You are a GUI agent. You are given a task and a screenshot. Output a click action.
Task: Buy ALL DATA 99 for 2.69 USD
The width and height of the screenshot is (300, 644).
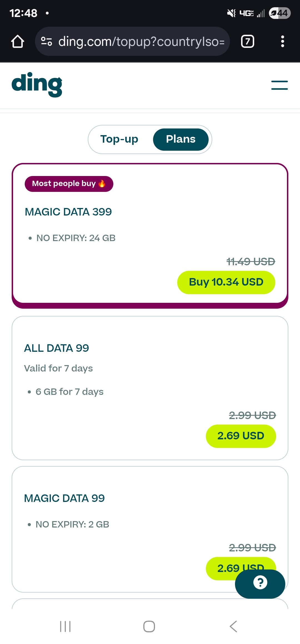tap(241, 436)
